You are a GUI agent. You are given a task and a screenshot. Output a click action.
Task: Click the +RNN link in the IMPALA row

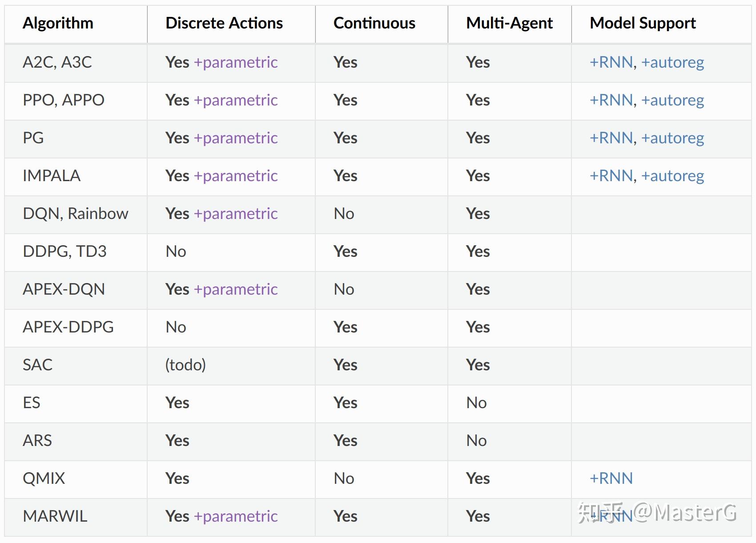click(611, 176)
